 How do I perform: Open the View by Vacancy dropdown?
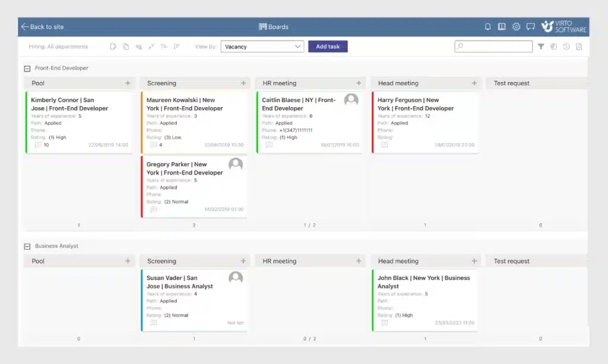[262, 46]
